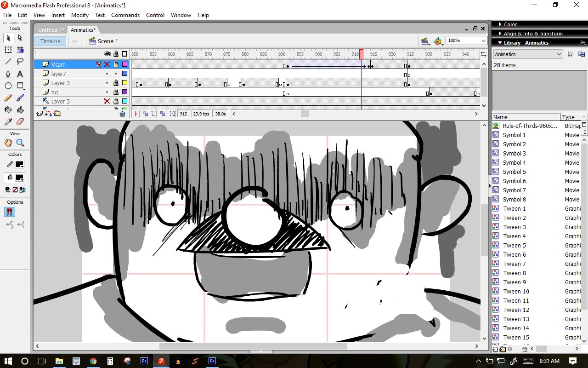Screen dimensions: 588x368
Task: Open the timeline frame view options menu
Action: pyautogui.click(x=483, y=54)
